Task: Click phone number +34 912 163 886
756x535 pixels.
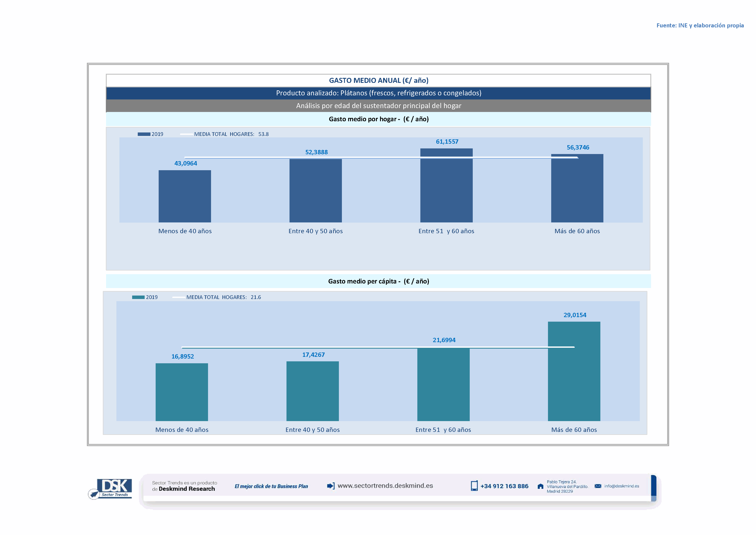Action: (x=504, y=486)
